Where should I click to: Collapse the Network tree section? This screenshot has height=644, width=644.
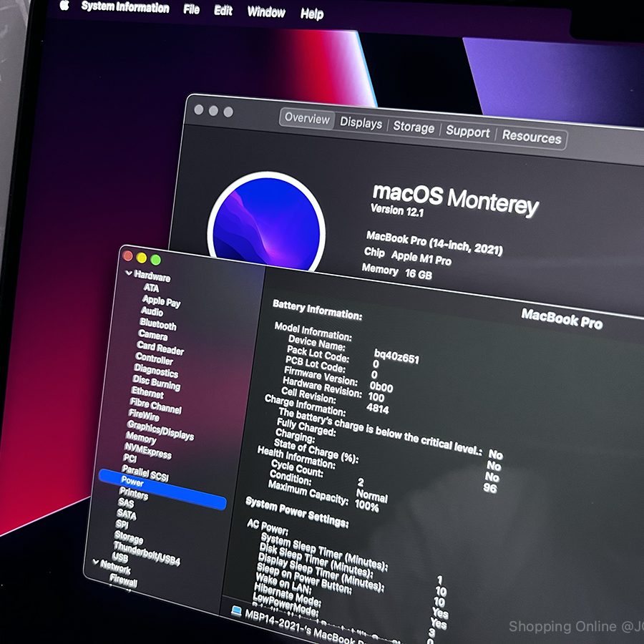point(96,562)
